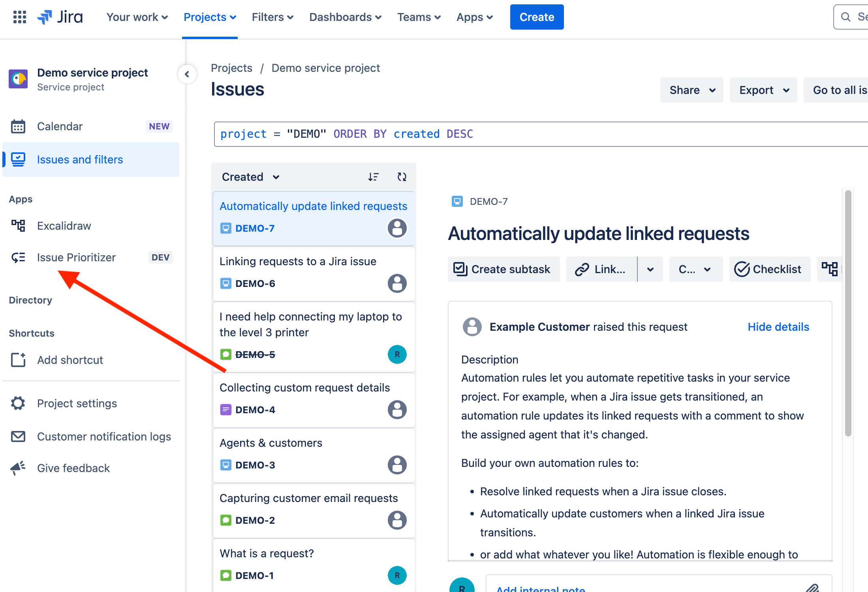Screen dimensions: 868x592
Task: Click Demo service project breadcrumb
Action: tap(326, 68)
